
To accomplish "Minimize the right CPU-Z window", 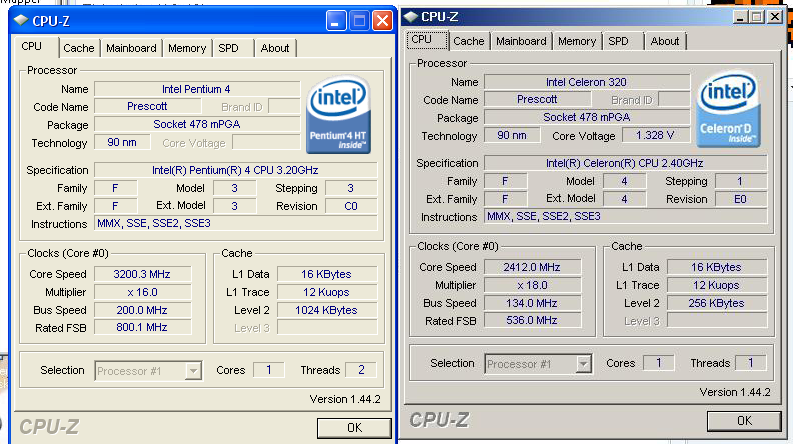I will (x=740, y=17).
